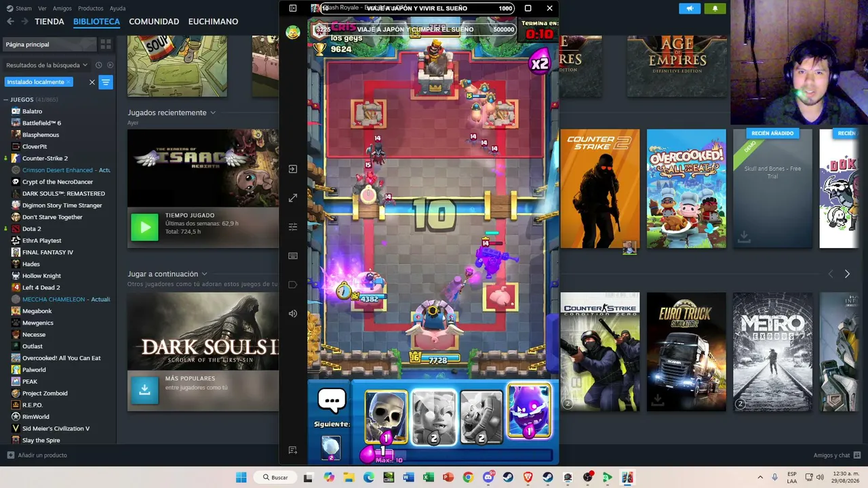Screen dimensions: 868x488
Task: Open 'Amigos y chat' panel
Action: (837, 455)
